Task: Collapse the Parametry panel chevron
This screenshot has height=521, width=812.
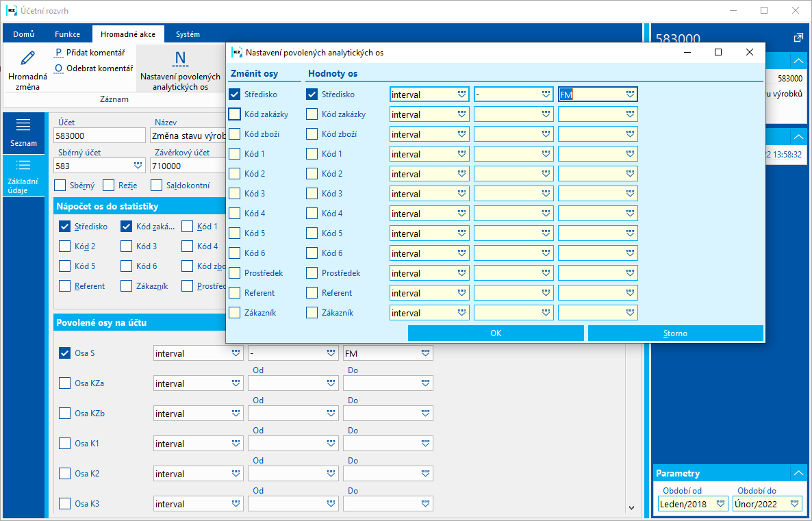Action: tap(797, 473)
